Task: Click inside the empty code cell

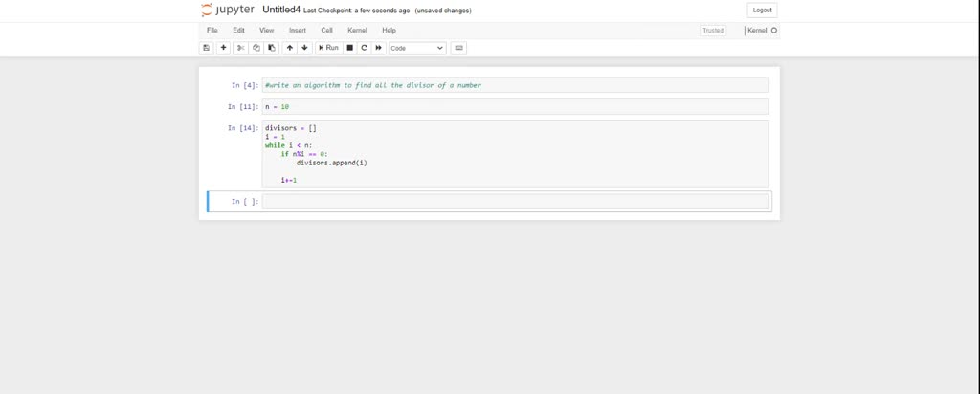Action: [515, 201]
